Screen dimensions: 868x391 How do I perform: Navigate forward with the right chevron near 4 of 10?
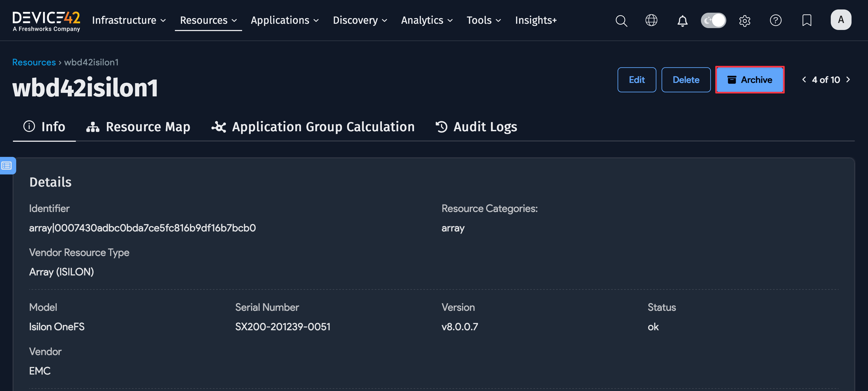point(849,80)
